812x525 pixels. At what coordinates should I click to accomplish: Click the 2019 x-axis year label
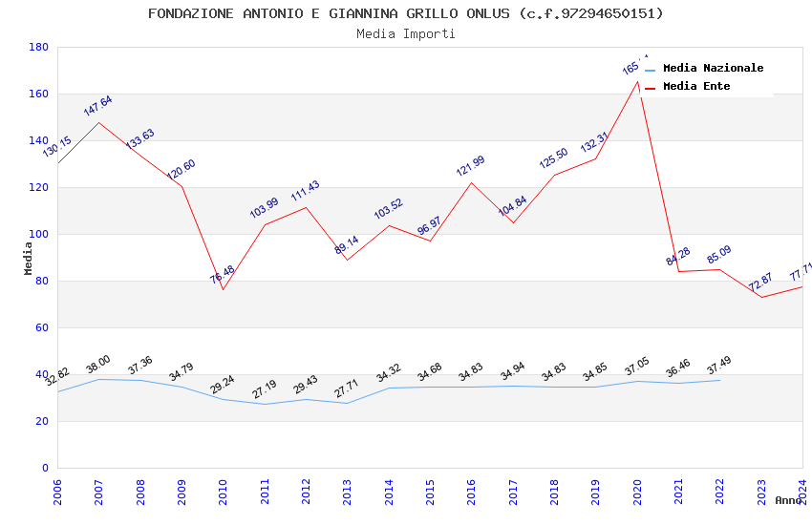(x=595, y=492)
